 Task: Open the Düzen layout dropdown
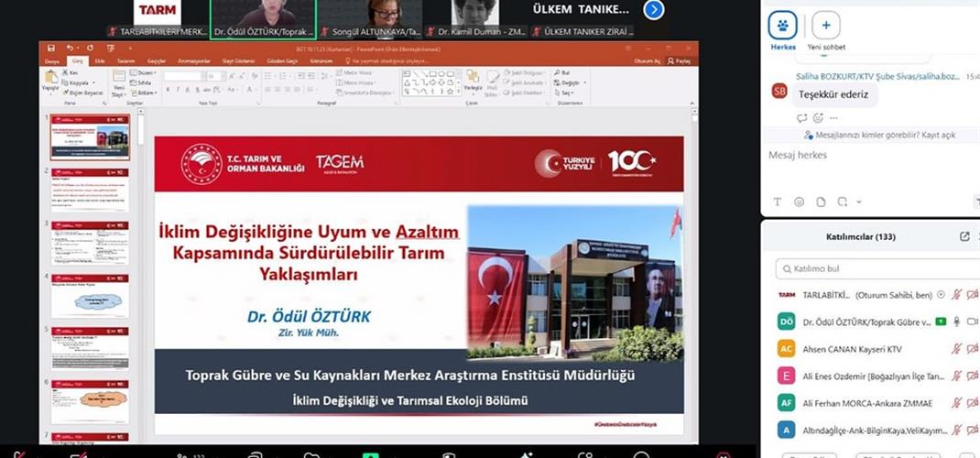pos(144,73)
